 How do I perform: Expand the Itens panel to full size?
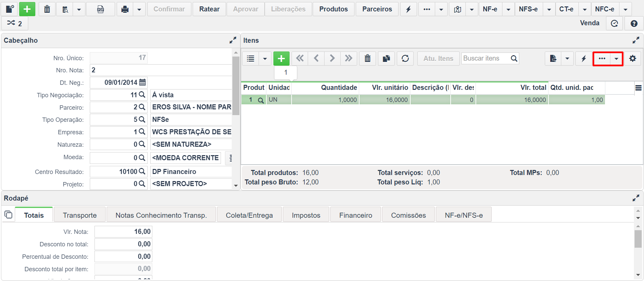click(x=636, y=40)
